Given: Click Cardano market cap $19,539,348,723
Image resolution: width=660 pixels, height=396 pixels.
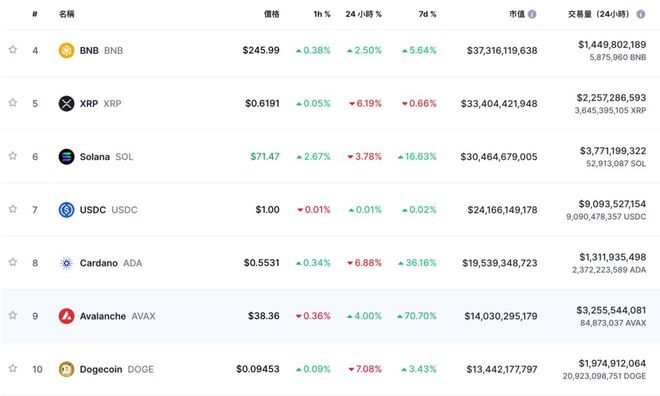Looking at the screenshot, I should point(500,263).
